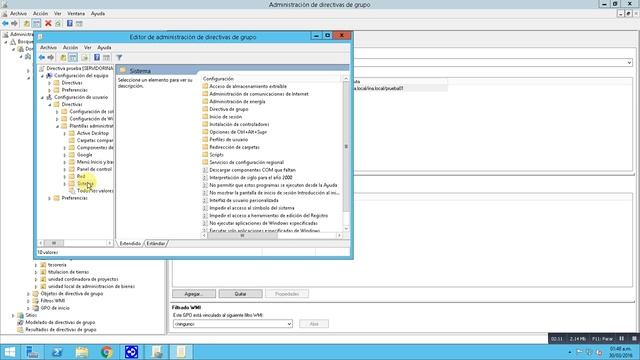Open the Directiva de grupo folder in the list
The image size is (640, 360).
(229, 109)
